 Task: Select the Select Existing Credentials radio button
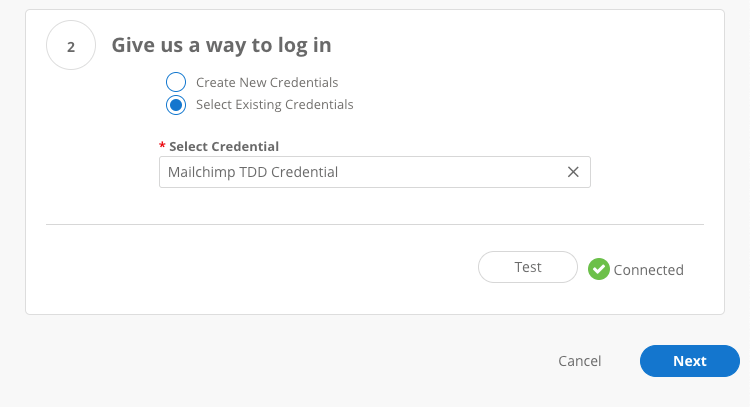[x=176, y=105]
